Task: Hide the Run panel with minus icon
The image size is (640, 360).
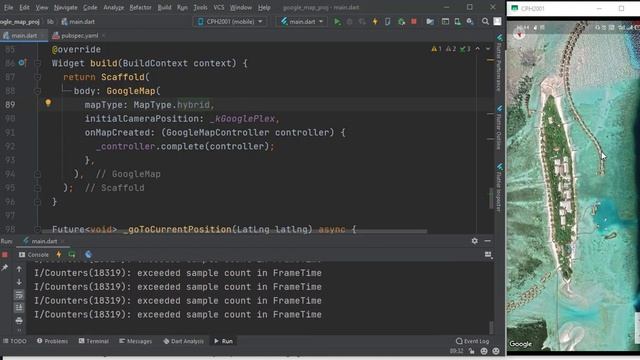Action: (x=487, y=241)
